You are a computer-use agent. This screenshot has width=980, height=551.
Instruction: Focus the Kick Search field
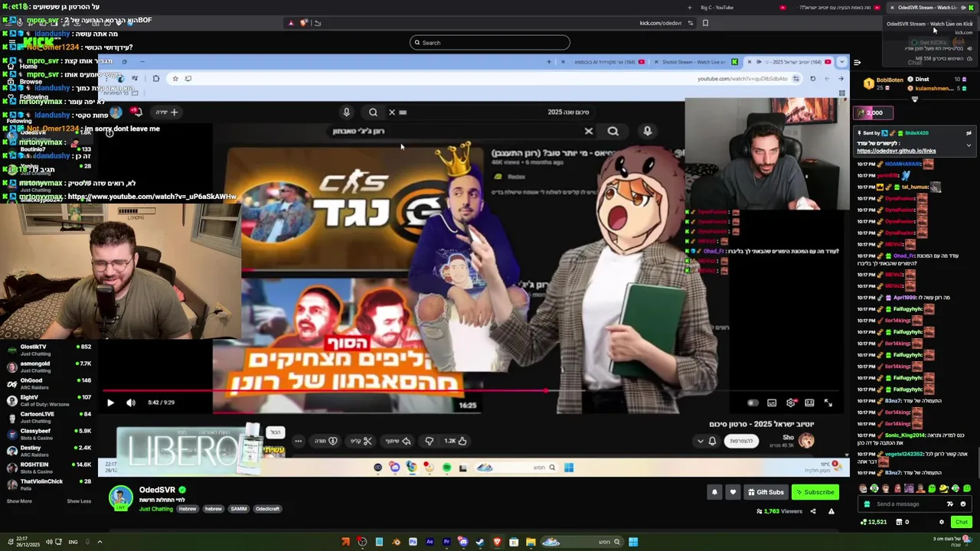[x=490, y=43]
